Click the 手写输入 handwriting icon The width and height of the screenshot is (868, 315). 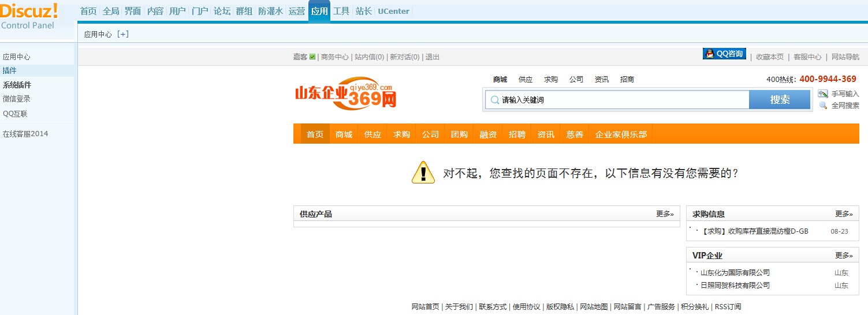click(823, 93)
